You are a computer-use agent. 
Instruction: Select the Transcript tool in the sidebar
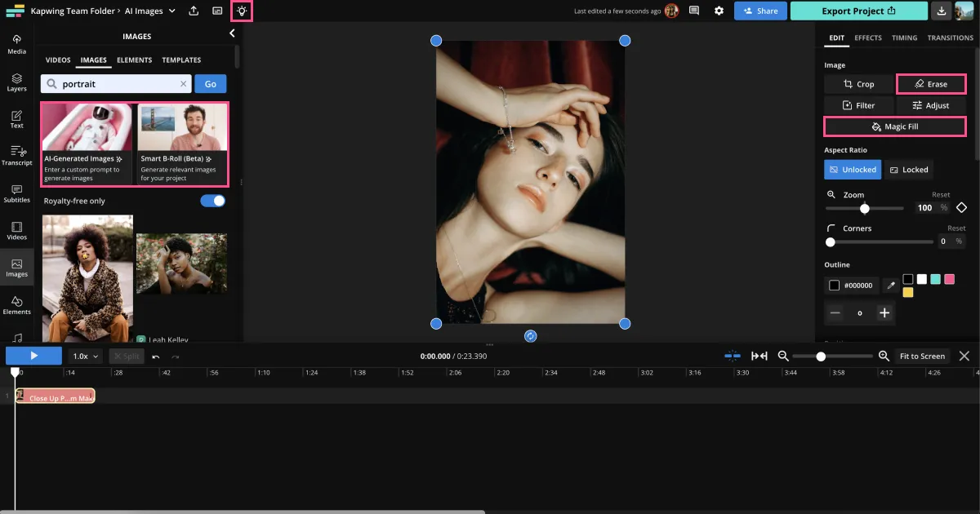tap(16, 155)
